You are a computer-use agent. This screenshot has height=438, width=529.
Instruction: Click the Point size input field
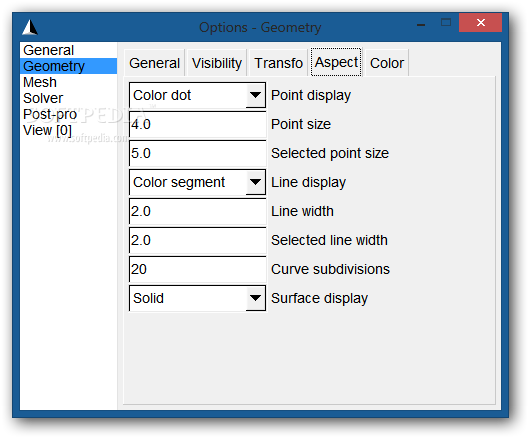(197, 124)
